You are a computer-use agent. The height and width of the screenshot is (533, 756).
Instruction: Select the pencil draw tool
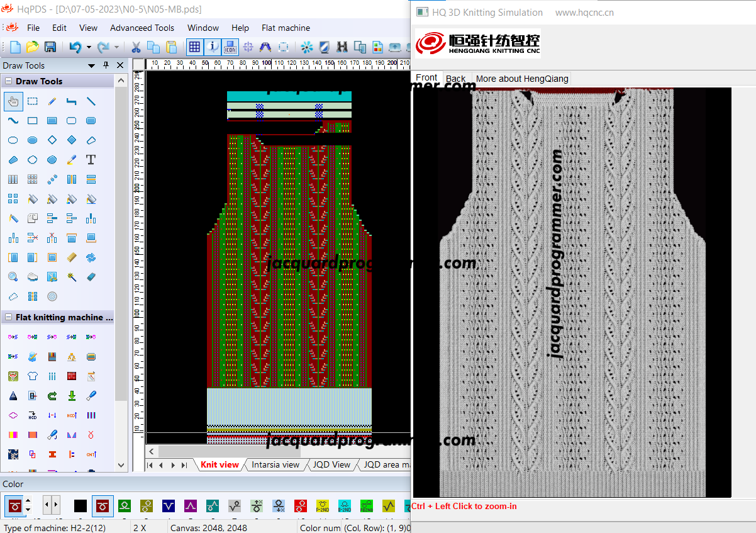(x=52, y=101)
